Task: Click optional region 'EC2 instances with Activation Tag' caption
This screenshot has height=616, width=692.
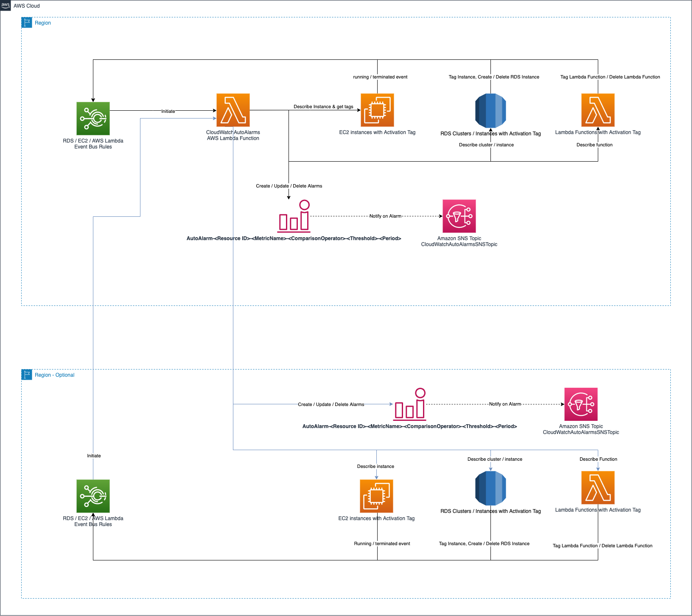Action: coord(376,518)
